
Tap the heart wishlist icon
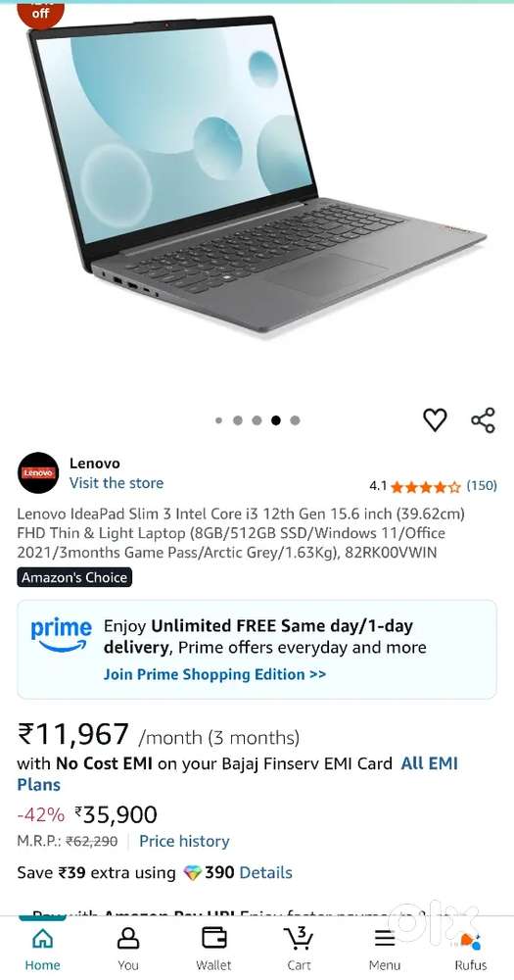pyautogui.click(x=435, y=419)
